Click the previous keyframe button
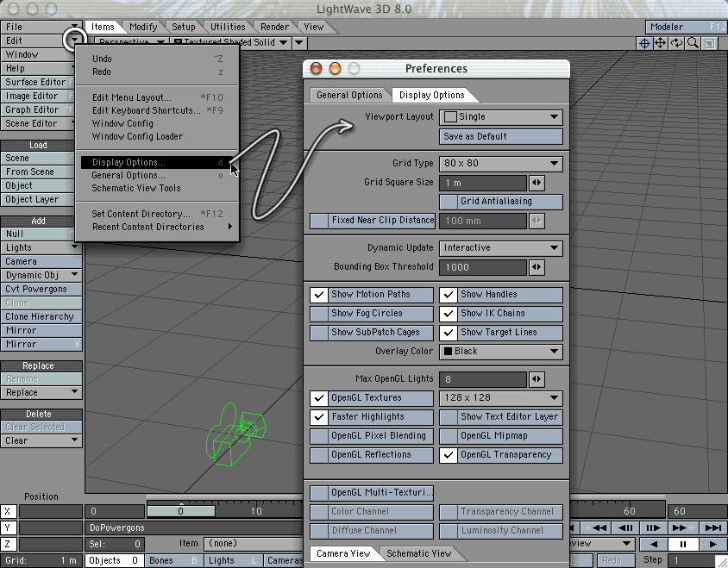 pyautogui.click(x=596, y=527)
